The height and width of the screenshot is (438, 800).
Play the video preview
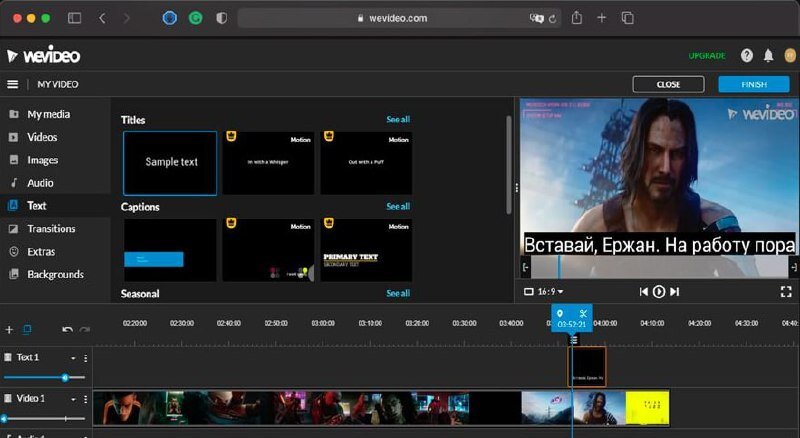pos(659,291)
